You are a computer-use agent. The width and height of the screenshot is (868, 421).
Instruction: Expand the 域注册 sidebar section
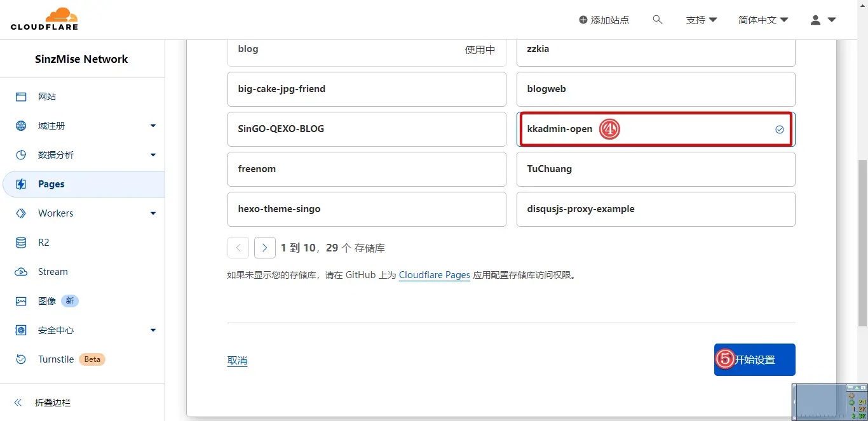(x=153, y=126)
